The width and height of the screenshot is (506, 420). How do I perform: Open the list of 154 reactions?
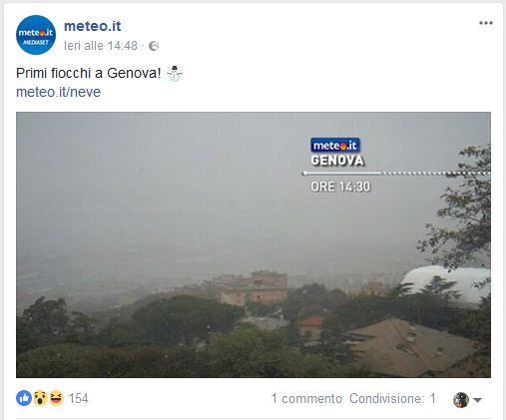78,398
